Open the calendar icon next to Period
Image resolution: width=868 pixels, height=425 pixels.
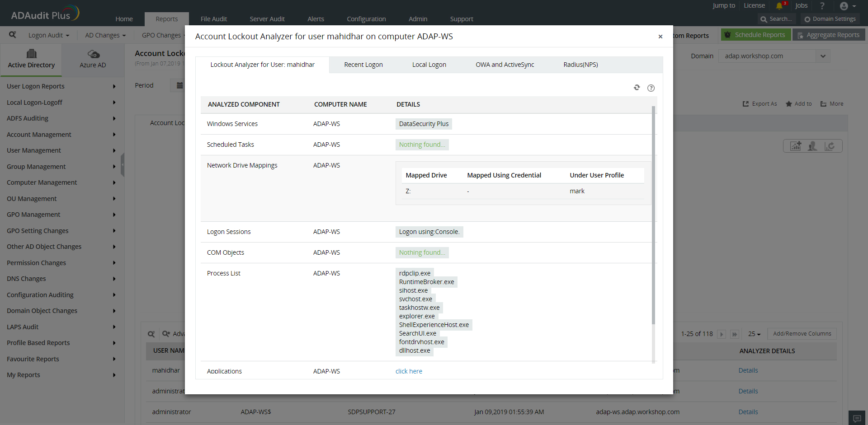(180, 85)
